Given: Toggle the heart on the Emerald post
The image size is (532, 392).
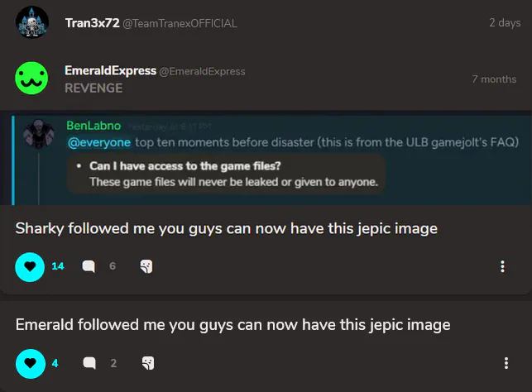Looking at the screenshot, I should click(x=31, y=364).
